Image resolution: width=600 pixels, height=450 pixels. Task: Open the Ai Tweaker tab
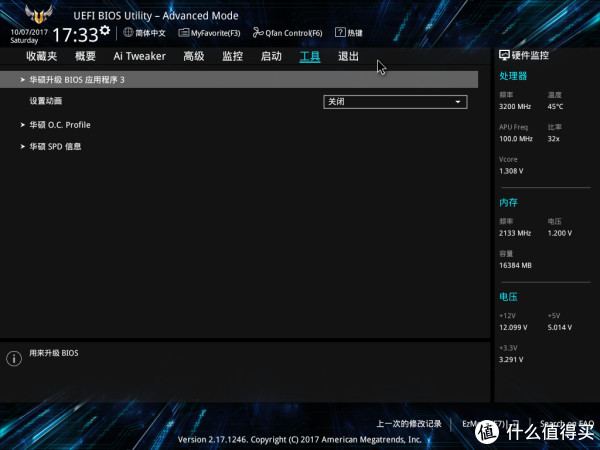[139, 56]
